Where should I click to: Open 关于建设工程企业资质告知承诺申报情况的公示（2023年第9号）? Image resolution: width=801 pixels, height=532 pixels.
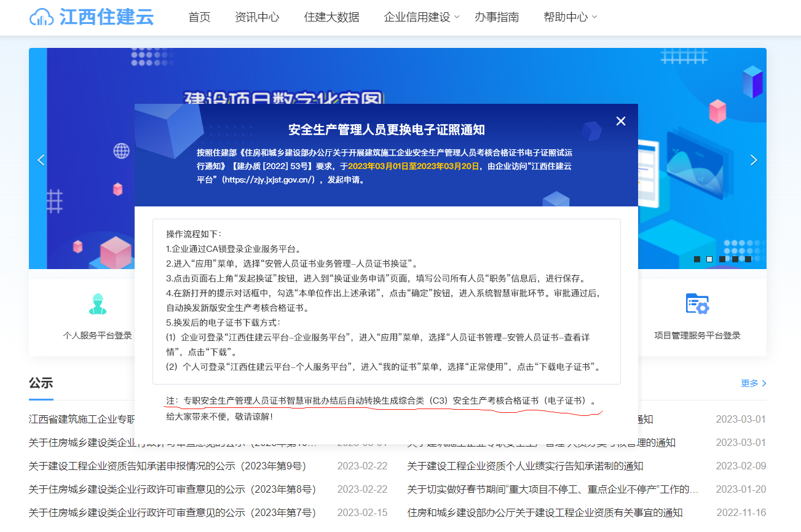click(x=167, y=466)
